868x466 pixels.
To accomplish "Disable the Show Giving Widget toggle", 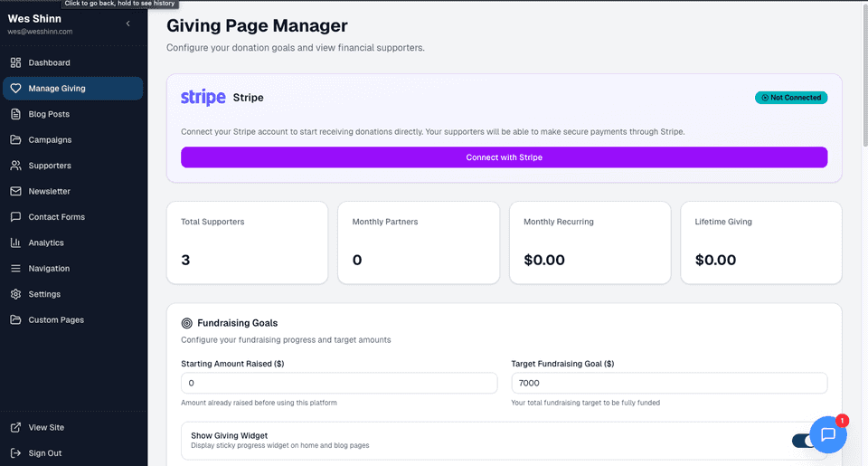I will [803, 441].
